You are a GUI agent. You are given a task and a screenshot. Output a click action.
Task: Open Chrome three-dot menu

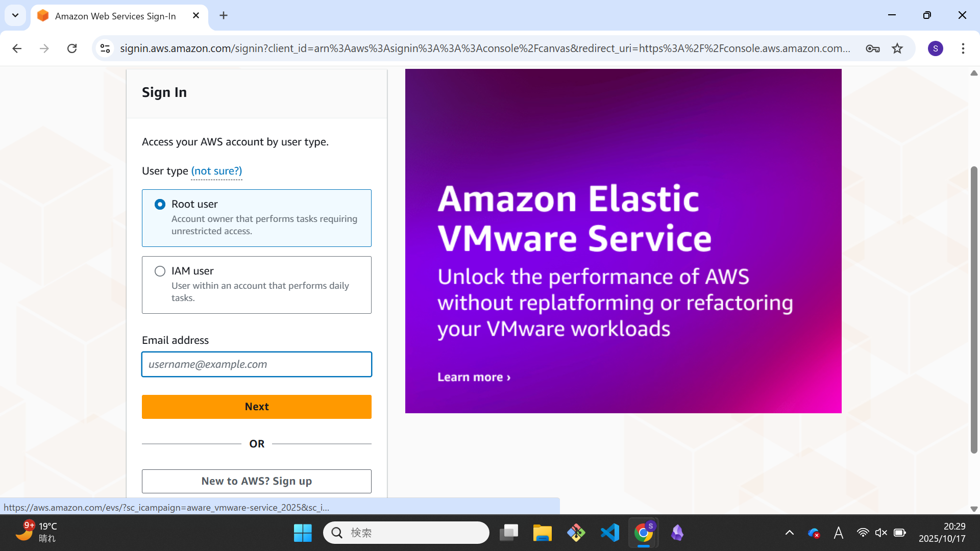pos(963,48)
